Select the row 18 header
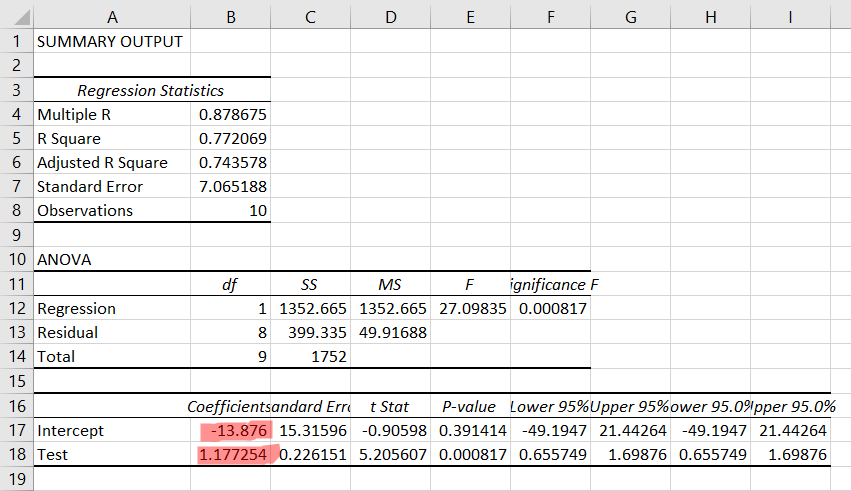This screenshot has width=851, height=491. click(16, 454)
